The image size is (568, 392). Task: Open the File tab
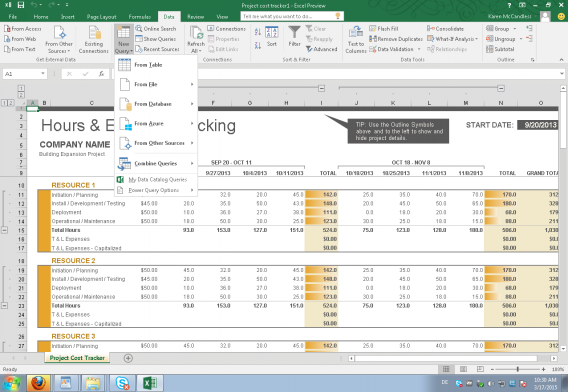13,17
